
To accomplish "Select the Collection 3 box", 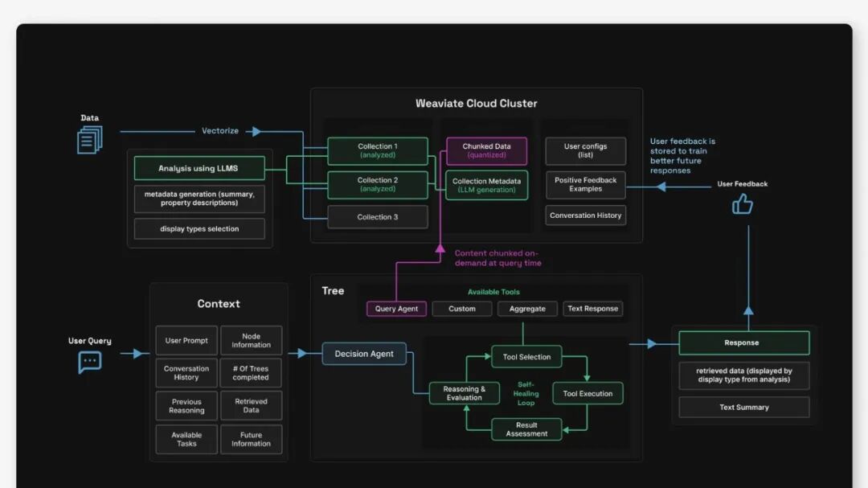I will click(378, 217).
